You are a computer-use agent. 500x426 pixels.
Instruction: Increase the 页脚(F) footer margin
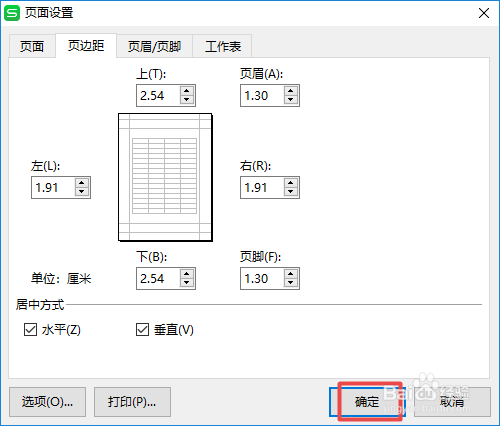tap(291, 274)
